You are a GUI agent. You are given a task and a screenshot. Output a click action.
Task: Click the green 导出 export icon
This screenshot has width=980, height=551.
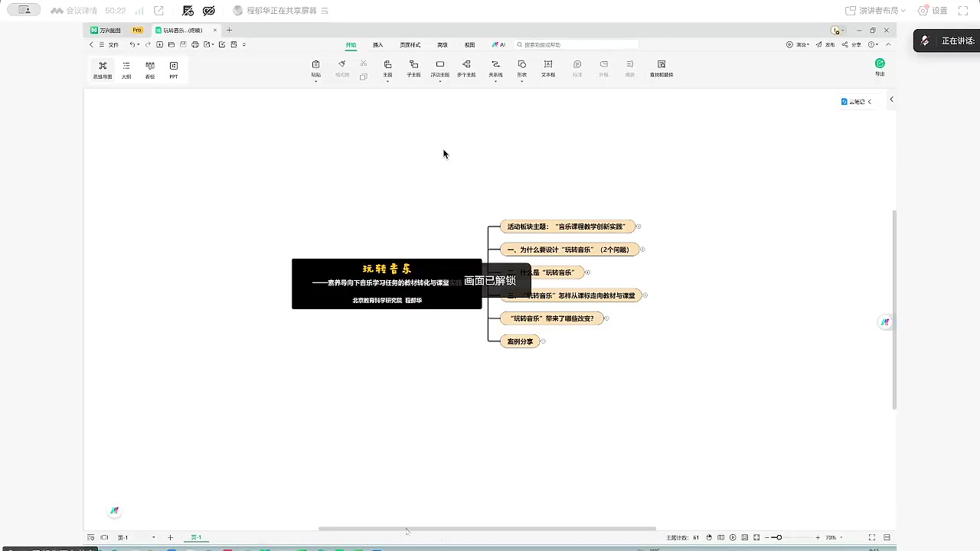pyautogui.click(x=880, y=64)
